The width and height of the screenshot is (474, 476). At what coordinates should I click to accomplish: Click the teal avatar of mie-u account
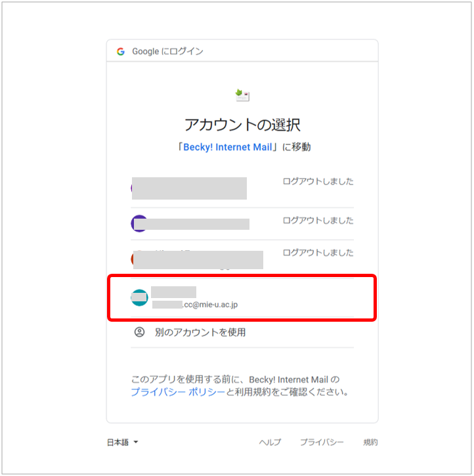tap(139, 298)
